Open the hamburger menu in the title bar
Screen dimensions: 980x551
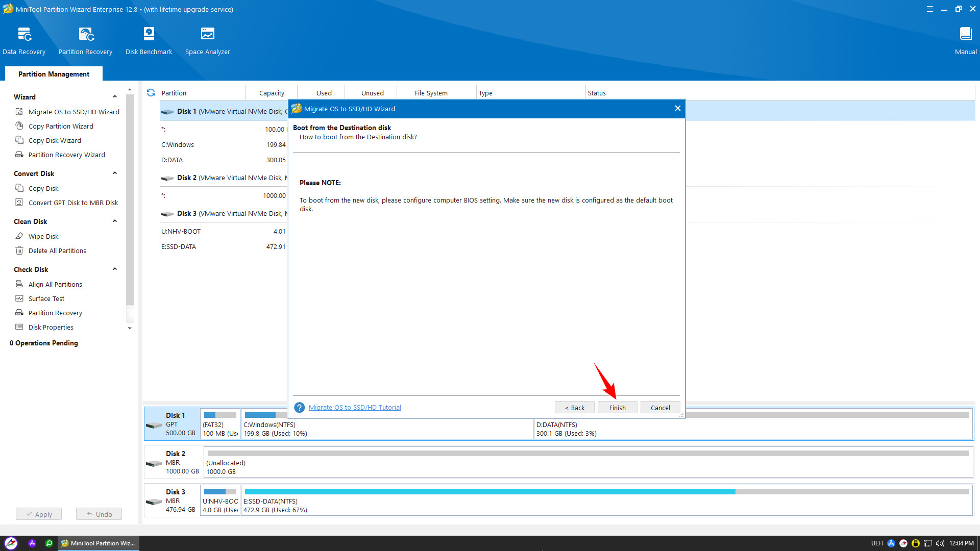coord(930,9)
